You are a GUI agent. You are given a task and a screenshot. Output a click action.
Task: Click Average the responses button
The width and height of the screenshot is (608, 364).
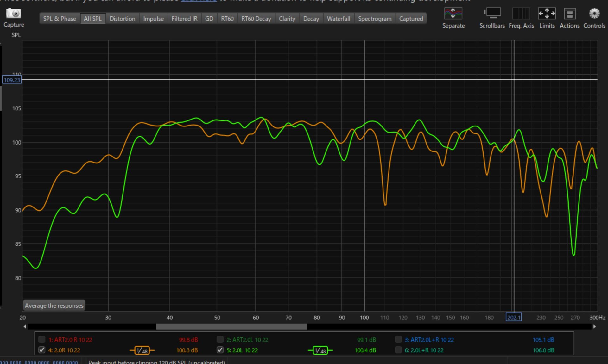pyautogui.click(x=54, y=305)
